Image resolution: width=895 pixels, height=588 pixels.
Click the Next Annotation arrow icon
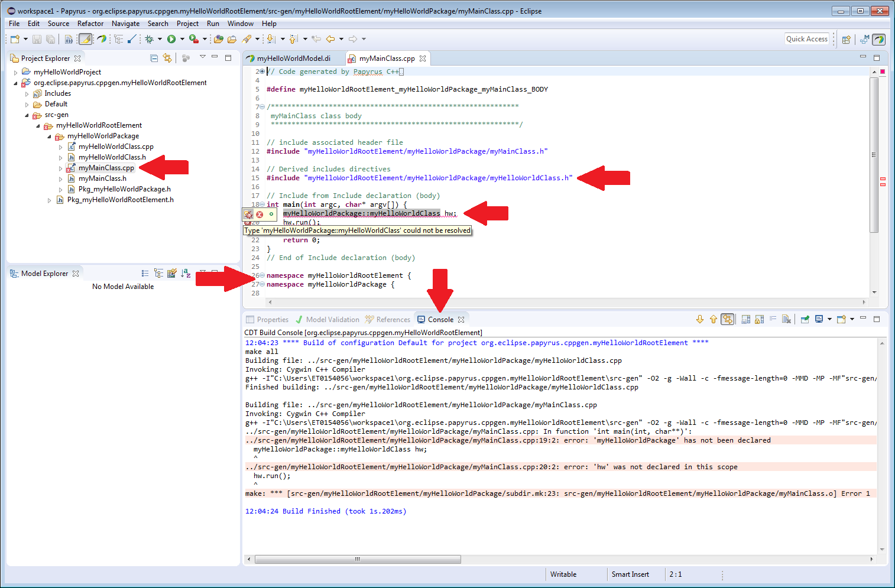(x=271, y=39)
